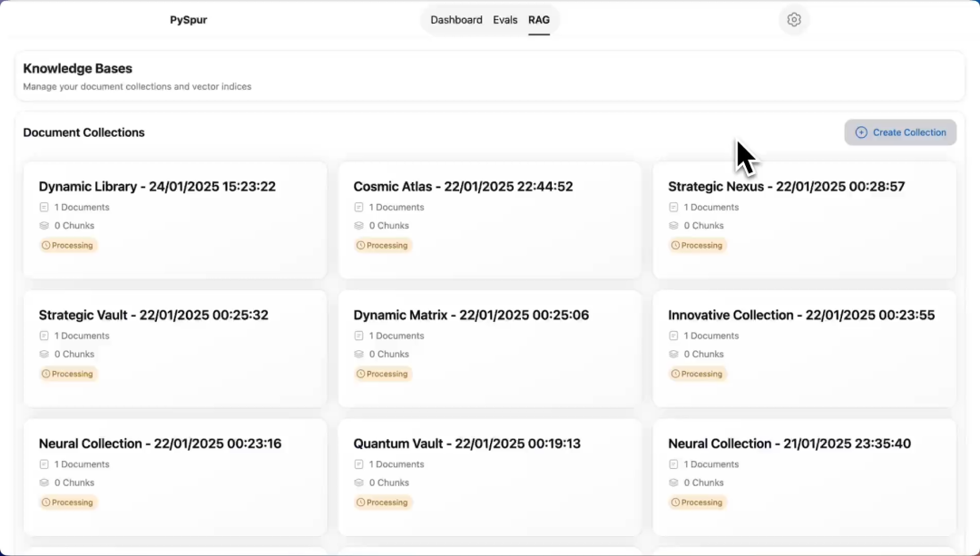Click '1 Documents' text in Innovative Collection card

click(x=711, y=336)
